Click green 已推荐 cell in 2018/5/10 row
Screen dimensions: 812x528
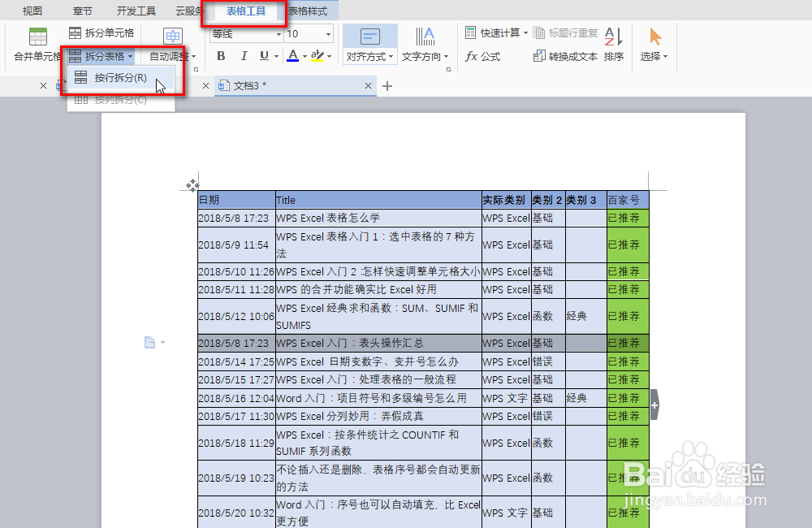[x=628, y=271]
